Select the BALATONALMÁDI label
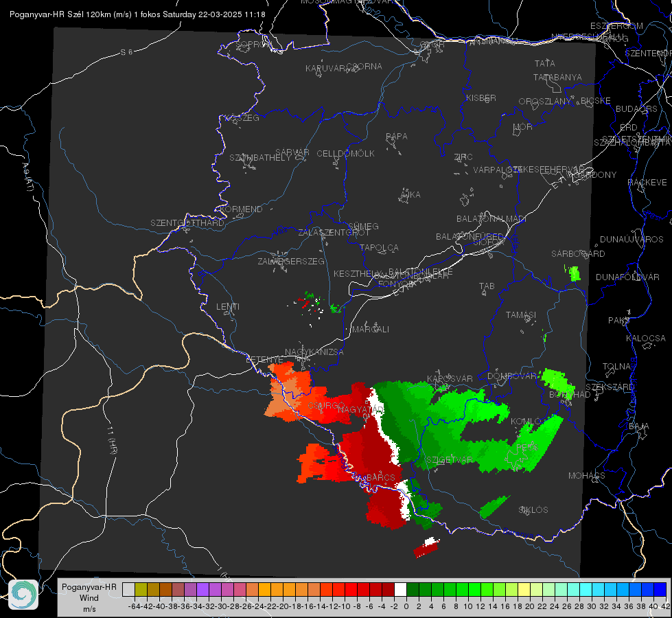The height and width of the screenshot is (618, 672). click(x=491, y=219)
